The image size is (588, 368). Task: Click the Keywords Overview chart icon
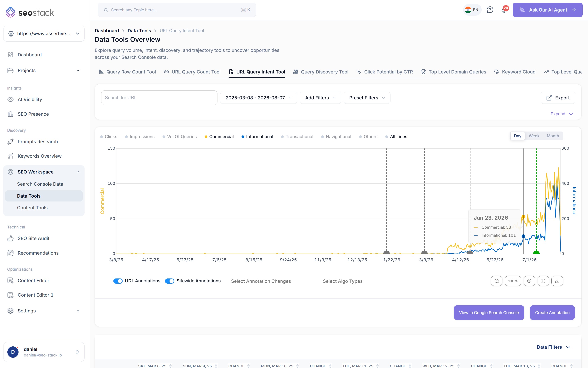coord(10,156)
